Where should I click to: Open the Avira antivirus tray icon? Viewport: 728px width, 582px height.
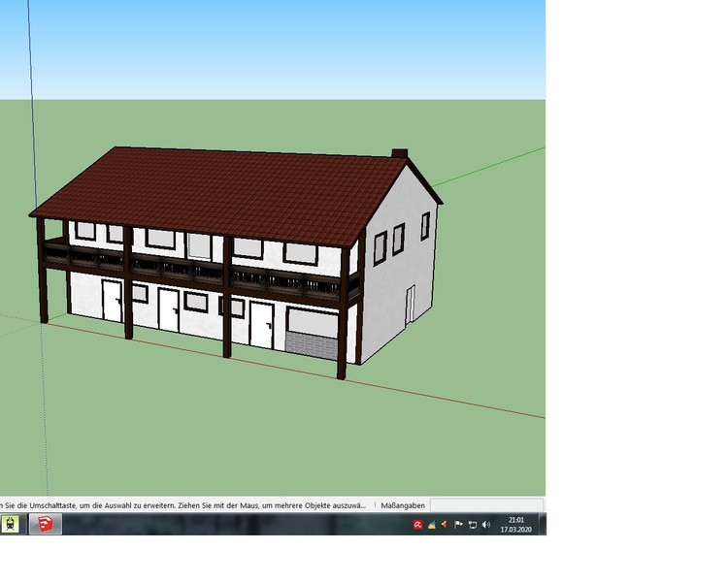pyautogui.click(x=417, y=525)
